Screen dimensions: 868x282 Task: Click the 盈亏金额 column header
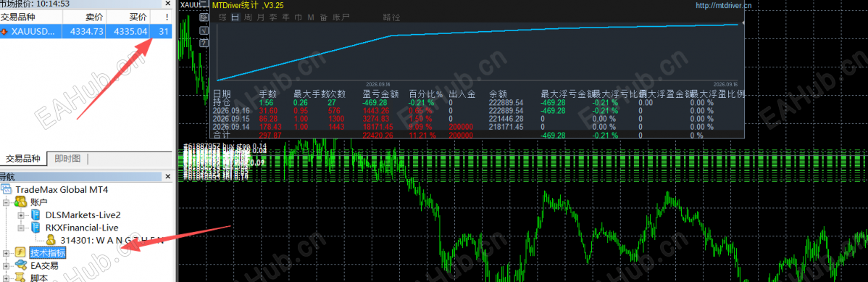pyautogui.click(x=381, y=94)
